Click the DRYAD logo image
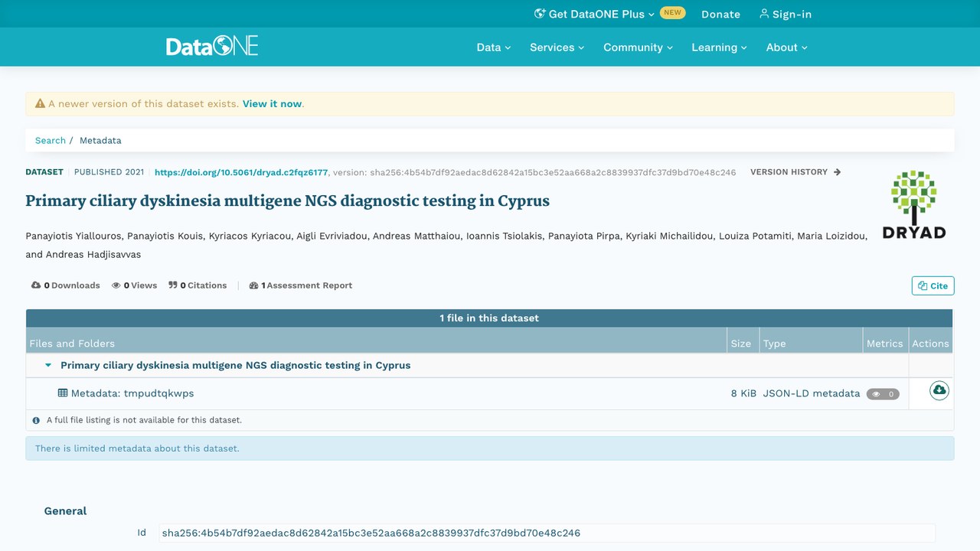The width and height of the screenshot is (980, 551). (914, 204)
